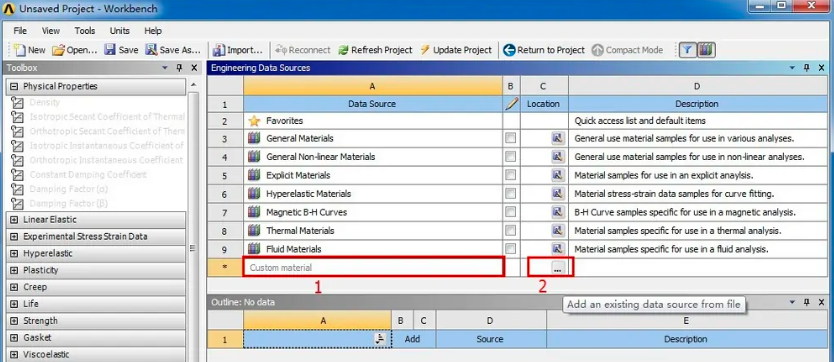Expand the Gasket group
This screenshot has height=362, width=834.
pyautogui.click(x=14, y=338)
